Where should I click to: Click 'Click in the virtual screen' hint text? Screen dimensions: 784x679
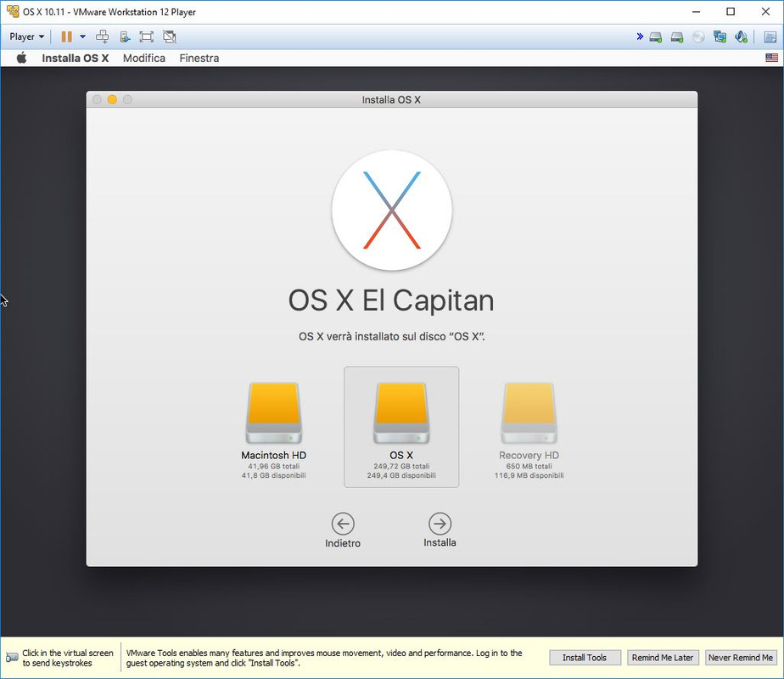point(68,653)
